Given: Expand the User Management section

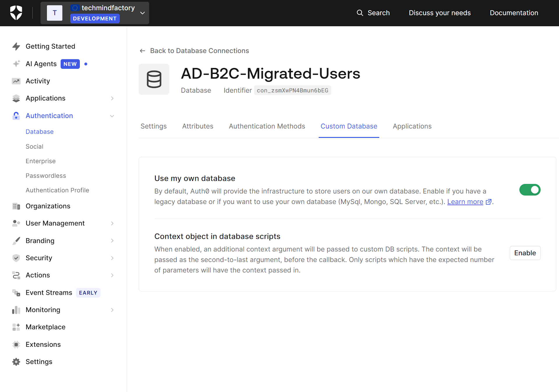Looking at the screenshot, I should pos(112,223).
